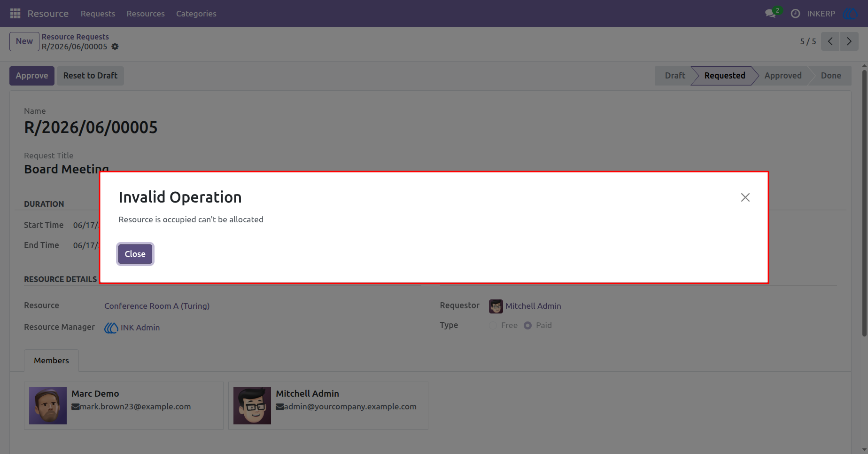Click the R/2026/06/00005 name heading
Viewport: 868px width, 454px height.
tap(91, 127)
